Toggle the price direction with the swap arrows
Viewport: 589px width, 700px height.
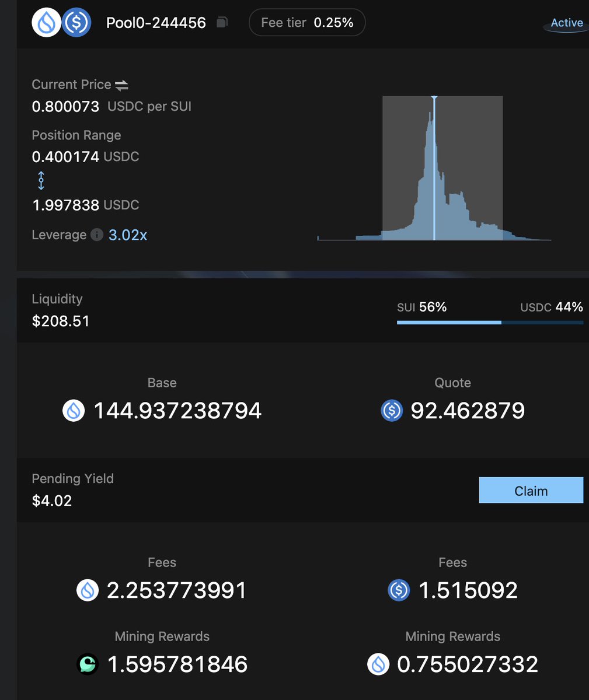pos(121,84)
